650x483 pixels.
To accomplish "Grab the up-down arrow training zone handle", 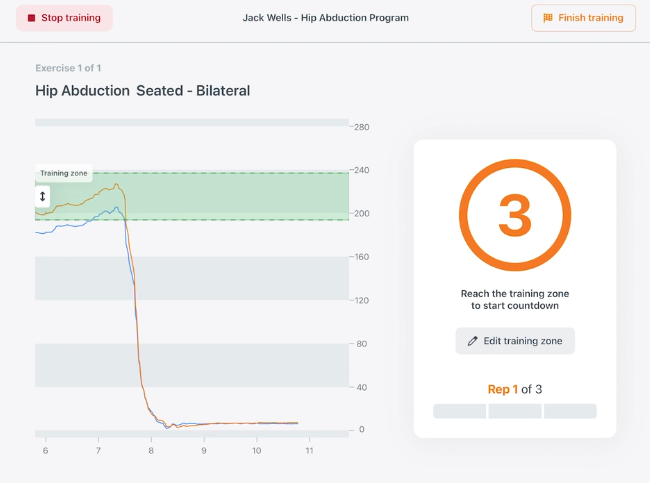I will coord(43,197).
